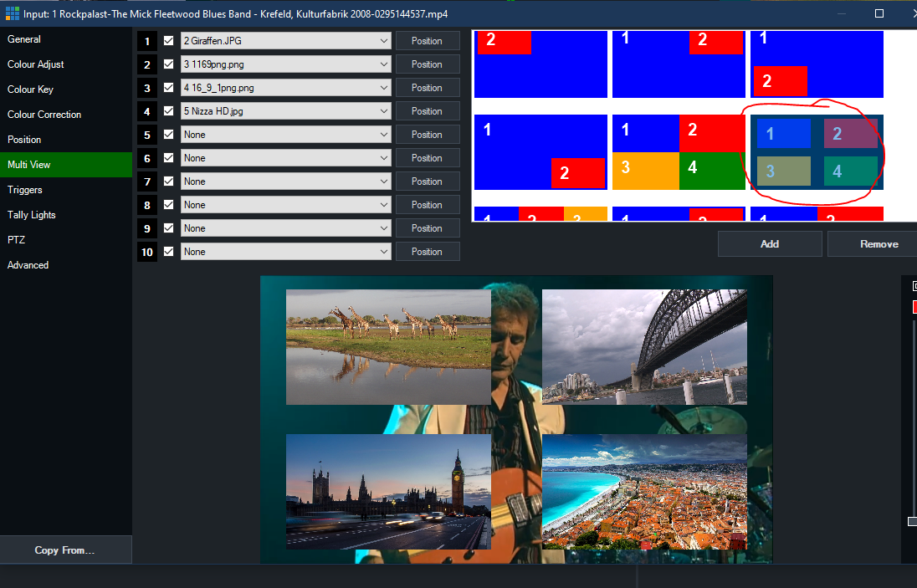Screen dimensions: 917x588
Task: Maximize the input settings window
Action: coord(879,13)
